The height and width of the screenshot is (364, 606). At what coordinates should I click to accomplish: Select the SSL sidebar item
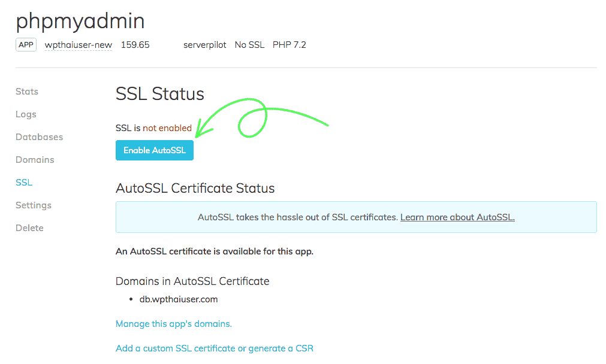(x=24, y=182)
